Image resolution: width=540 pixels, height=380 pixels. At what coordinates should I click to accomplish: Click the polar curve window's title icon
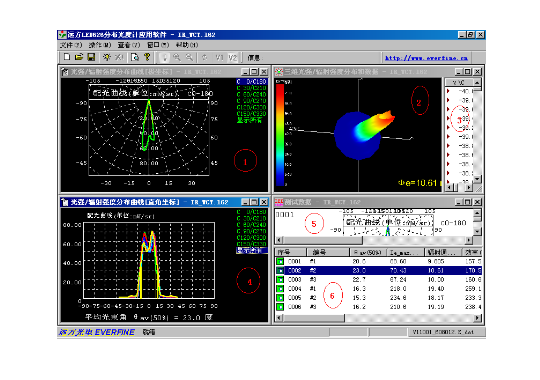tap(65, 72)
